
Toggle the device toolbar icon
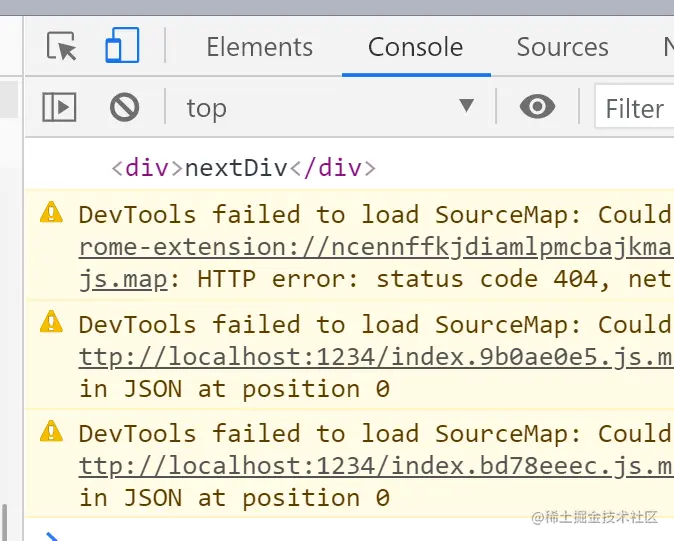122,46
